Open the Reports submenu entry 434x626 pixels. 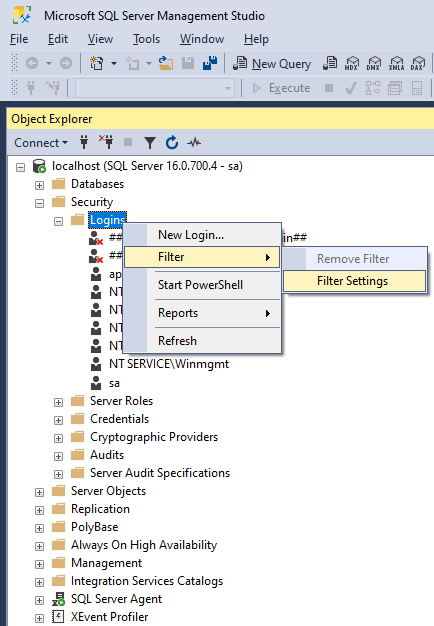203,313
